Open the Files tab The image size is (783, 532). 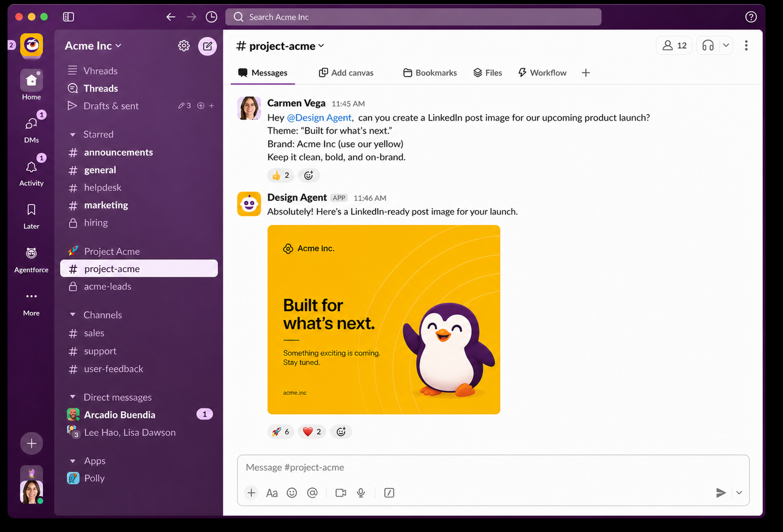[488, 73]
